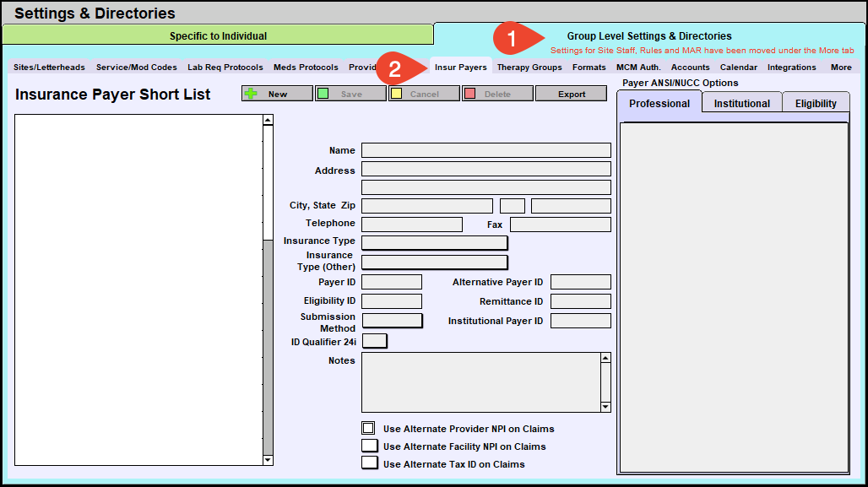Viewport: 868px width, 487px height.
Task: Click the payer list vertical scrollbar track
Action: (x=268, y=338)
